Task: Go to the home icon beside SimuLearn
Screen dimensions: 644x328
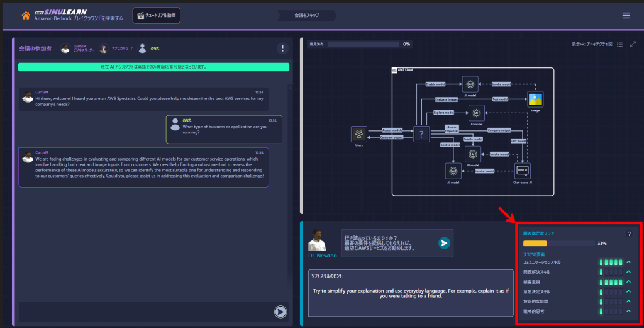Action: [x=26, y=16]
